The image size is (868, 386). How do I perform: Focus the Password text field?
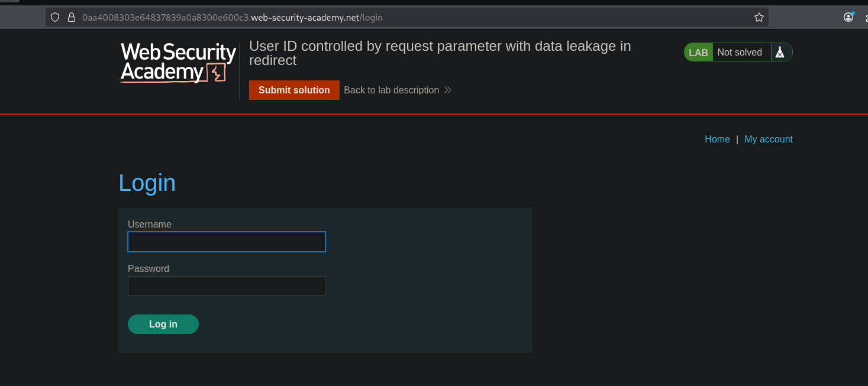pyautogui.click(x=227, y=286)
